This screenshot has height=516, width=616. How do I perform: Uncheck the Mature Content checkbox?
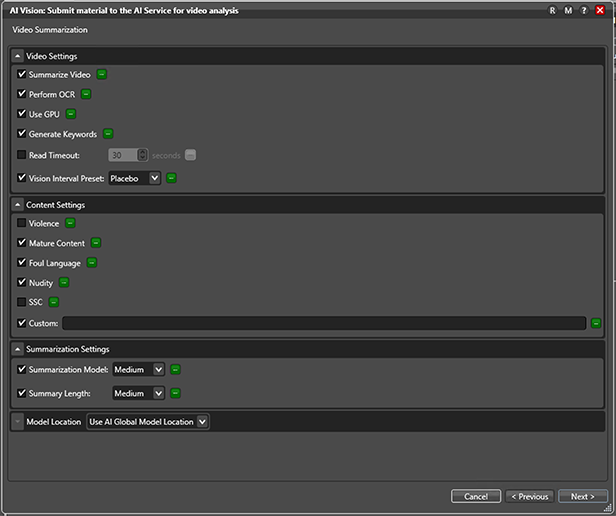(22, 242)
